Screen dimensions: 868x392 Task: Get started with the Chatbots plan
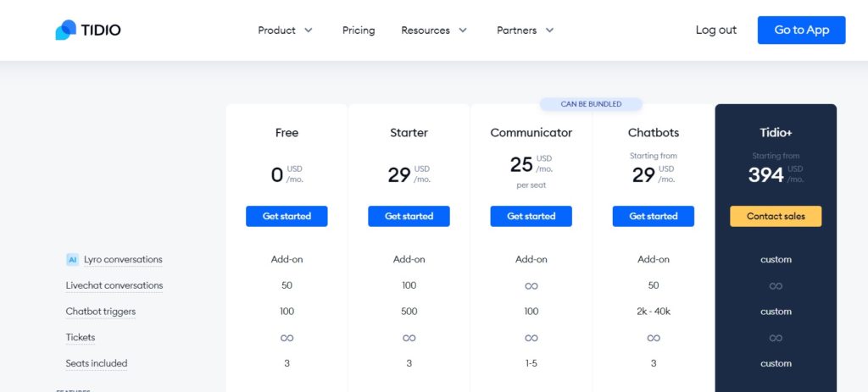click(654, 216)
